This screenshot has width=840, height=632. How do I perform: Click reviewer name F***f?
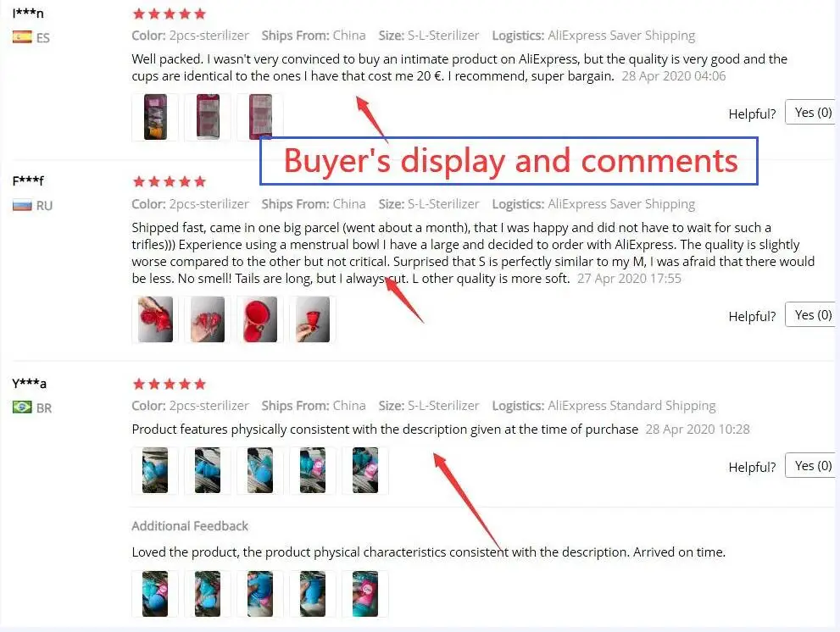pos(28,180)
